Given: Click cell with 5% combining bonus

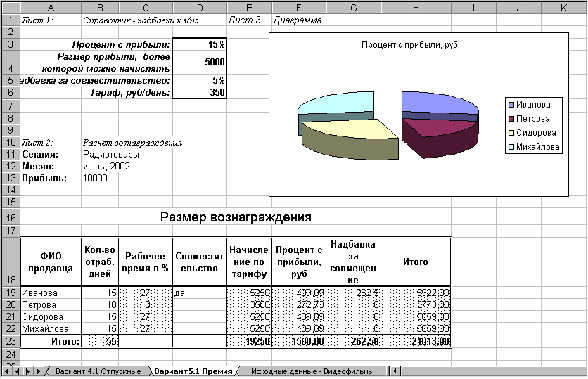Looking at the screenshot, I should tap(200, 80).
